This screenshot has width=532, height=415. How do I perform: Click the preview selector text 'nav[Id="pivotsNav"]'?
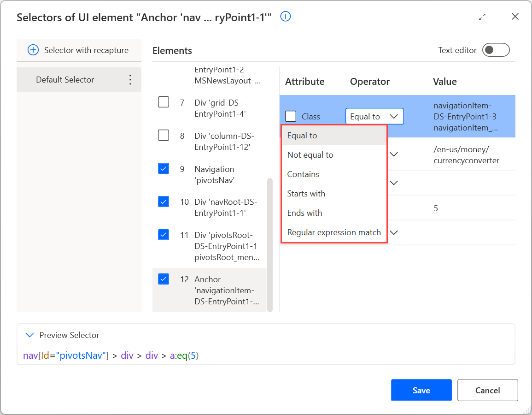click(66, 356)
